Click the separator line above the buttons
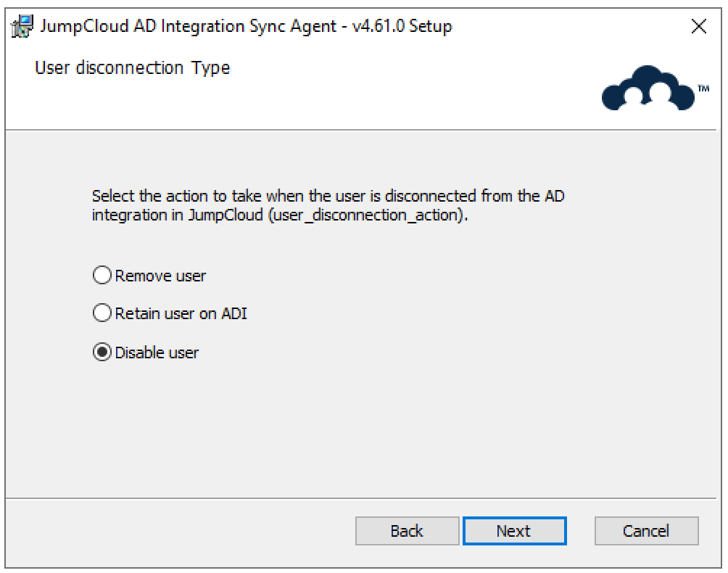Image resolution: width=728 pixels, height=573 pixels. click(363, 498)
